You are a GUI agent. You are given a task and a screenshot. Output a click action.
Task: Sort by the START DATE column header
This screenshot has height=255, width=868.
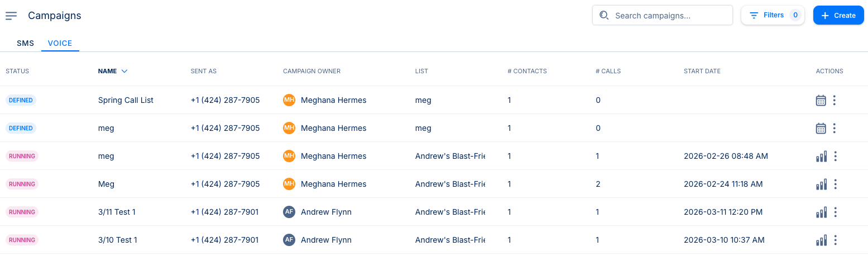click(702, 71)
